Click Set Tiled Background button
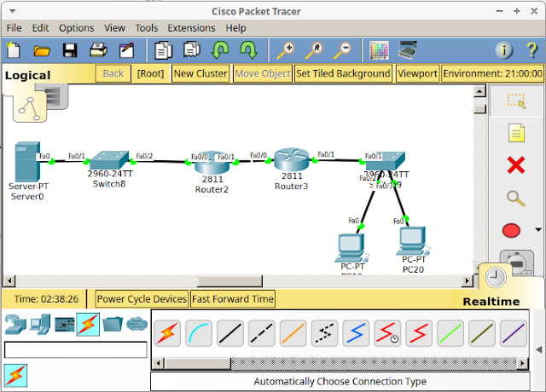 (343, 73)
